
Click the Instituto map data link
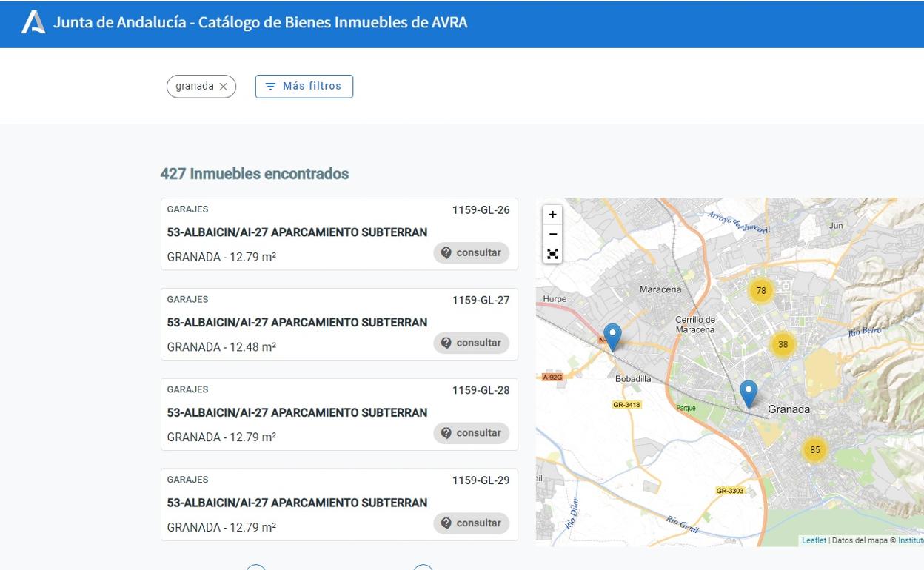(912, 540)
